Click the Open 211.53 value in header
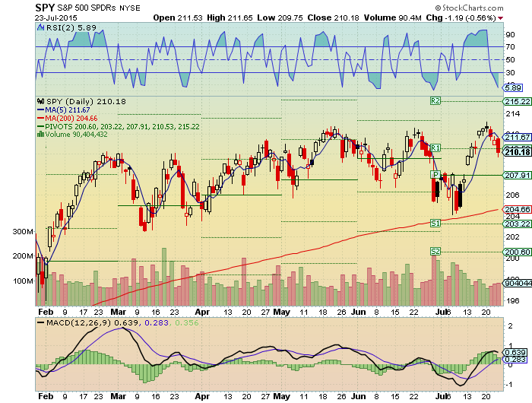This screenshot has height=403, width=532. [x=177, y=17]
